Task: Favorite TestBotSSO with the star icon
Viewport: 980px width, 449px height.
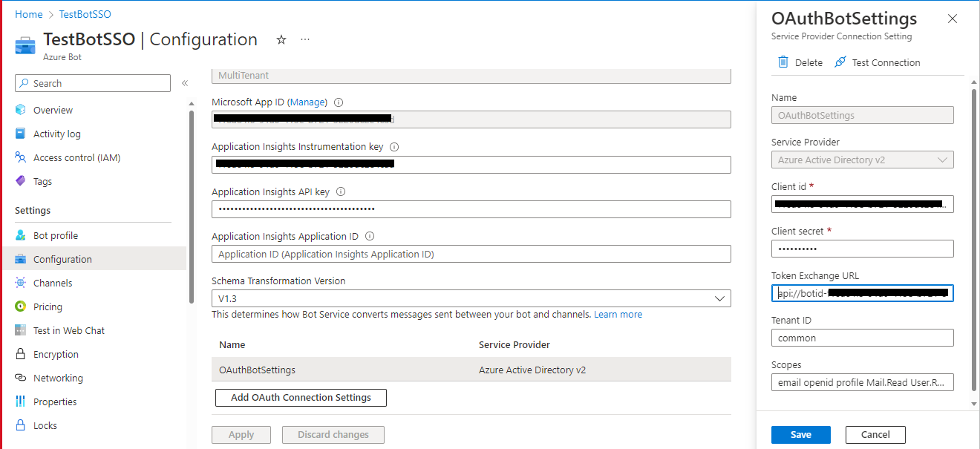Action: click(x=281, y=40)
